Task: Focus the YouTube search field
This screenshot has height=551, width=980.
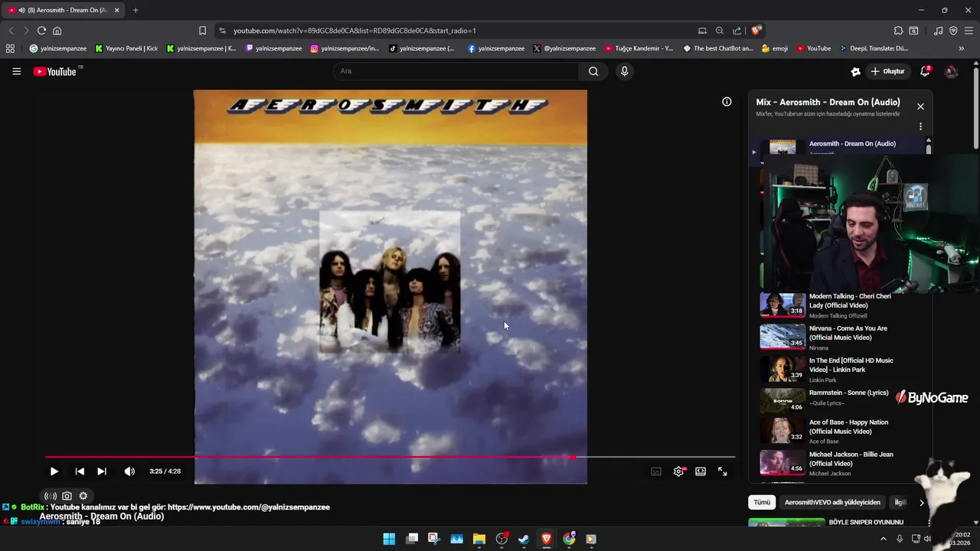Action: (x=456, y=71)
